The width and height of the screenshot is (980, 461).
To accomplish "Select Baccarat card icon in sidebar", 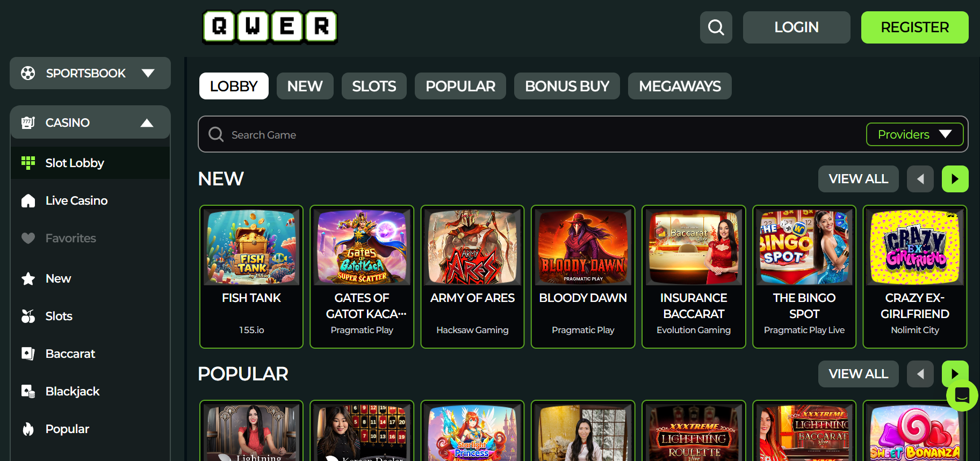I will [x=28, y=354].
